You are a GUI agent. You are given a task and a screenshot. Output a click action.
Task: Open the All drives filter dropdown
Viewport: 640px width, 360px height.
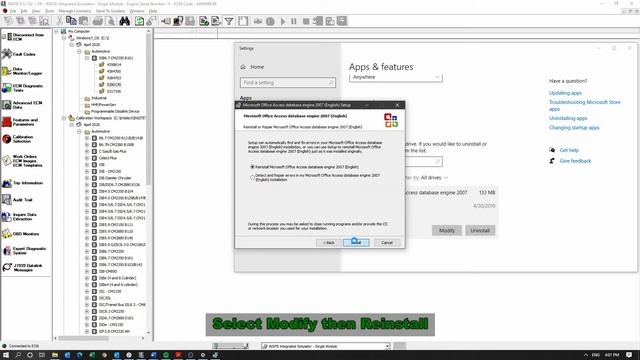pos(434,178)
